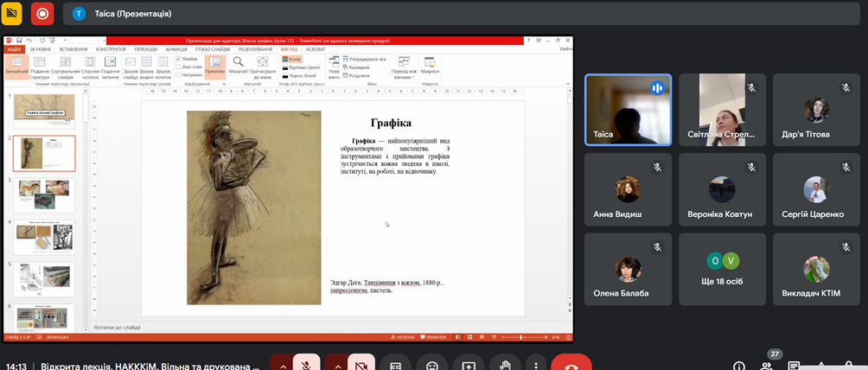
Task: Switch to the ПЕРЕХОДИ ribbon tab
Action: [146, 49]
